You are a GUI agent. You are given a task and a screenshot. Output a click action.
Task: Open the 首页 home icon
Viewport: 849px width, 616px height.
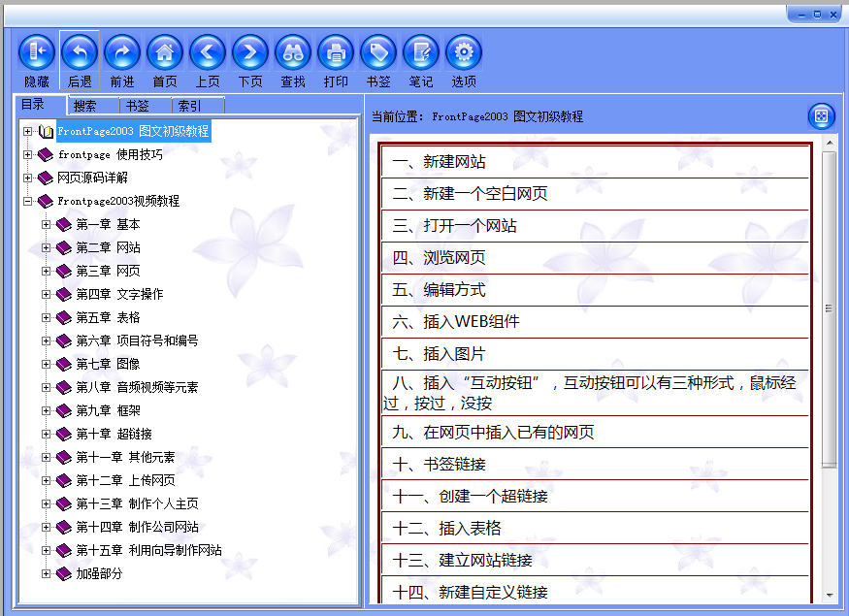tap(165, 52)
